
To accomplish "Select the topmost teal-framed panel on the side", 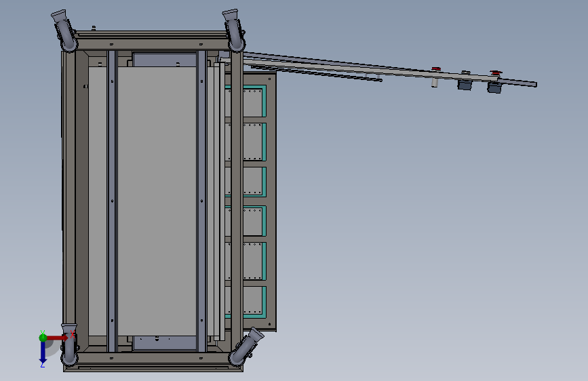I will coord(246,101).
